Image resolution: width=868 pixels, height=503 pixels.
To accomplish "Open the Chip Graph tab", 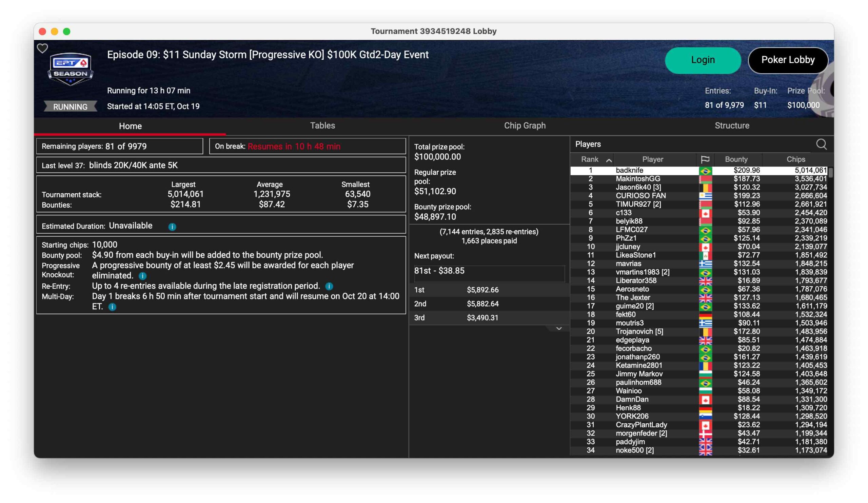I will pos(525,126).
